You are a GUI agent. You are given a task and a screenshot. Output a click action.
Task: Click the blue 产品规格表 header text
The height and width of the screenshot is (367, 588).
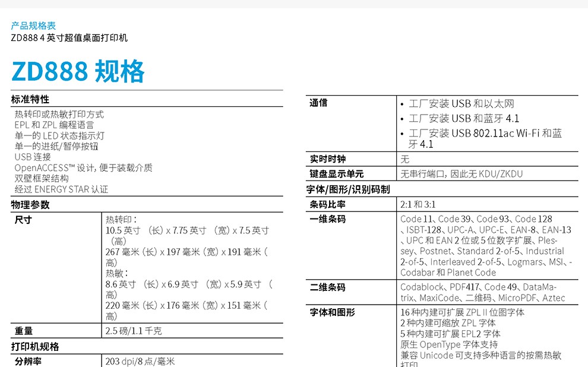point(33,26)
